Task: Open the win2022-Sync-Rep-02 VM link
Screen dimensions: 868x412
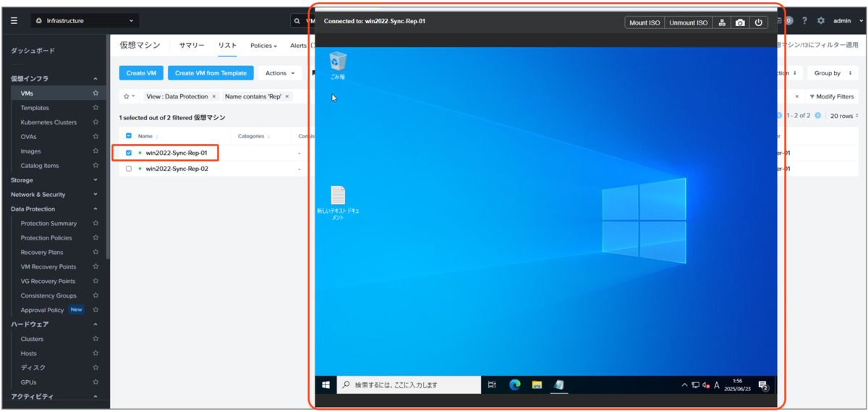Action: click(176, 169)
